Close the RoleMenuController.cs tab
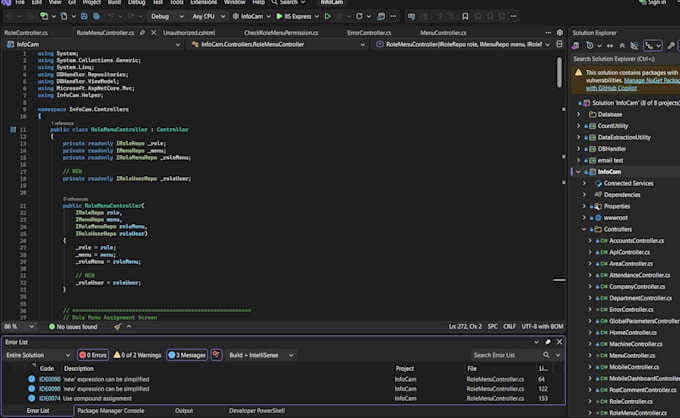The height and width of the screenshot is (418, 680). tap(154, 33)
